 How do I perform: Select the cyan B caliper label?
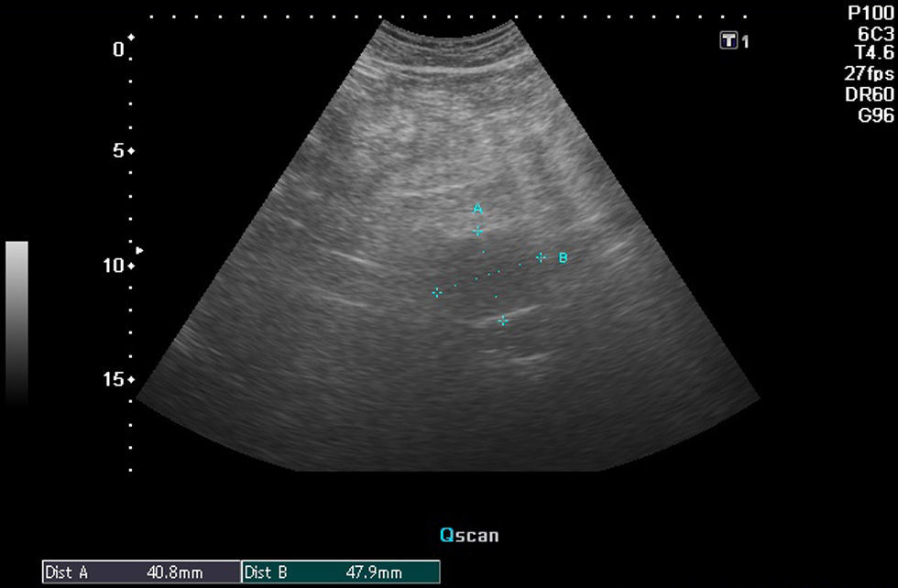(x=563, y=258)
